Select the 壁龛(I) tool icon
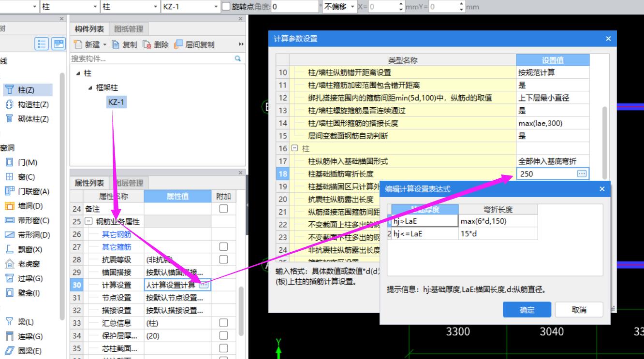This screenshot has width=644, height=359. click(x=10, y=293)
